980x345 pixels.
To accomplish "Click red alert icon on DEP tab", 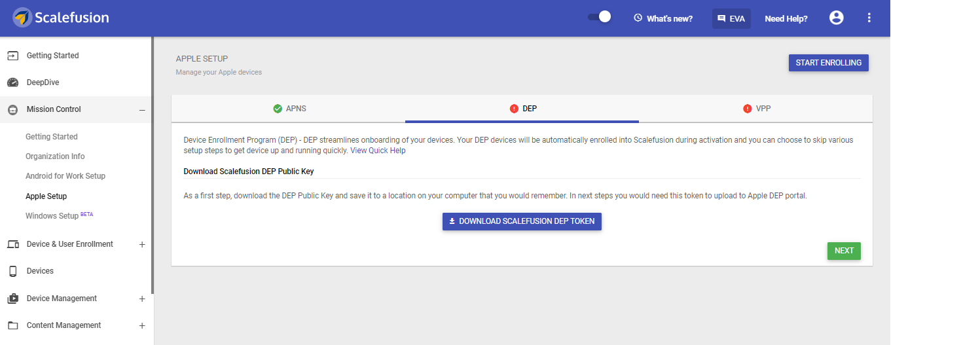I will pos(514,109).
